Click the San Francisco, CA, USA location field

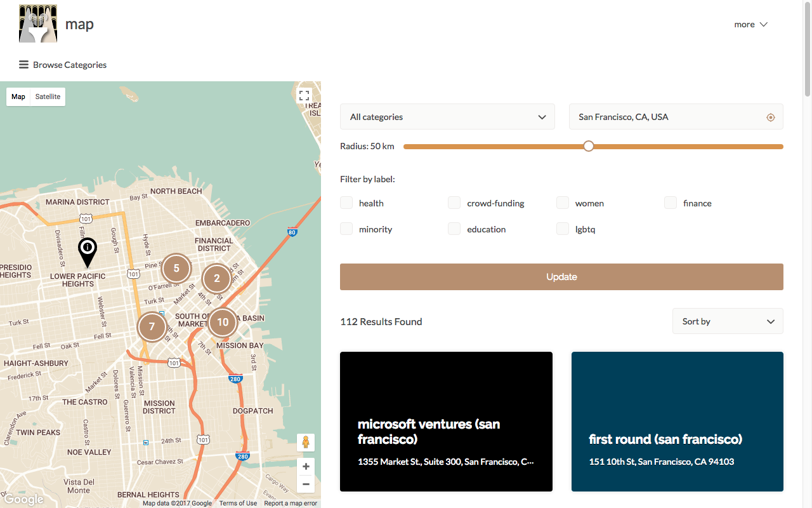676,117
